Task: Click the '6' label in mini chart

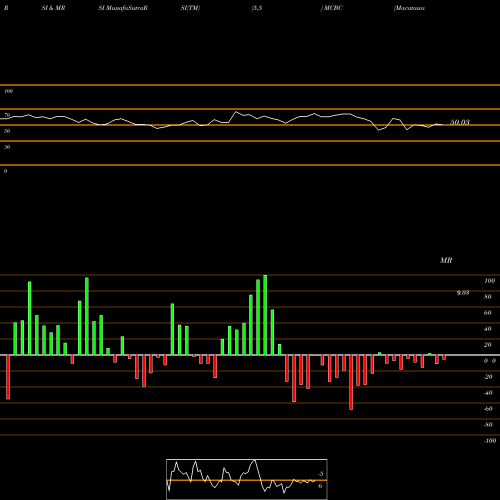Action: point(320,486)
